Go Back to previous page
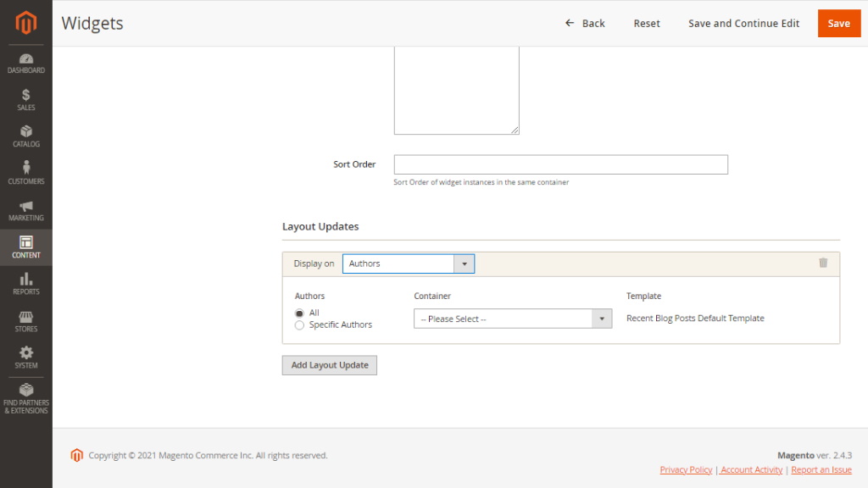This screenshot has width=868, height=488. [585, 23]
